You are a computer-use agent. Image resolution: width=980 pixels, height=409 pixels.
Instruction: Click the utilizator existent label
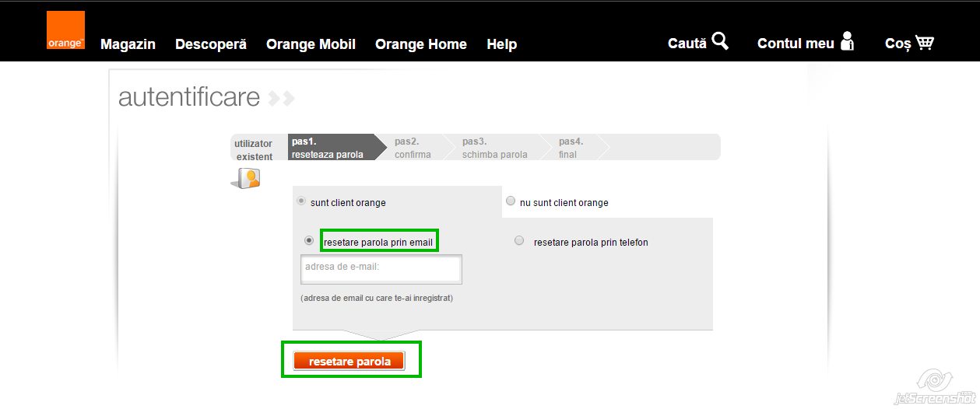pyautogui.click(x=254, y=150)
